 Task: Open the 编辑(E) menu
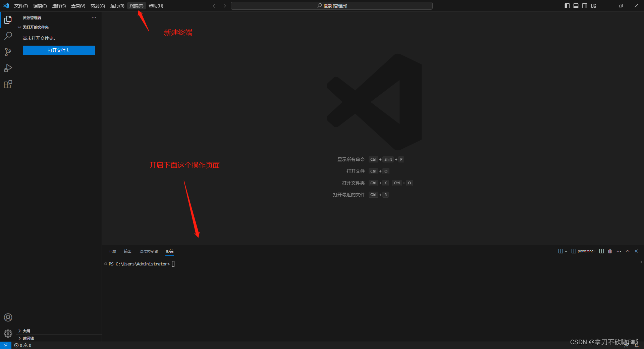(40, 6)
